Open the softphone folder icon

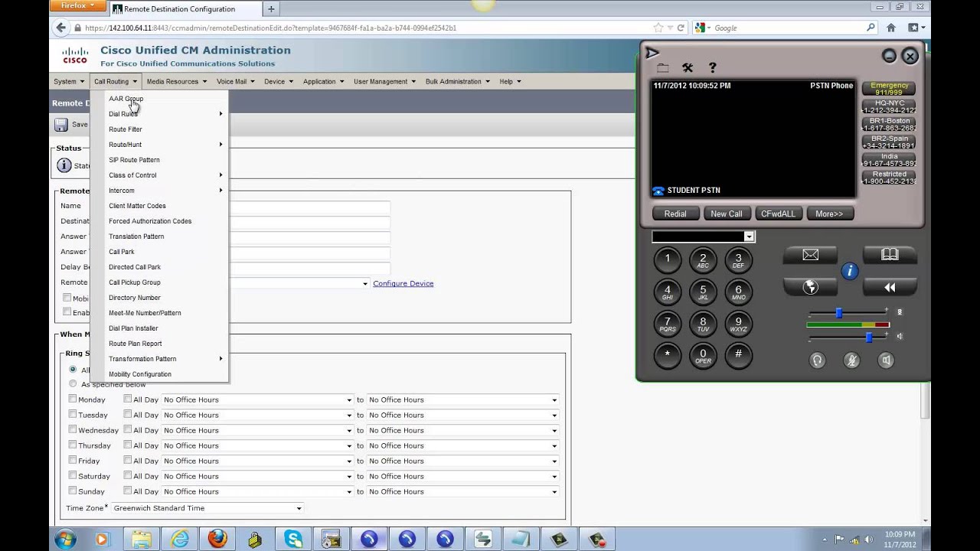coord(663,68)
